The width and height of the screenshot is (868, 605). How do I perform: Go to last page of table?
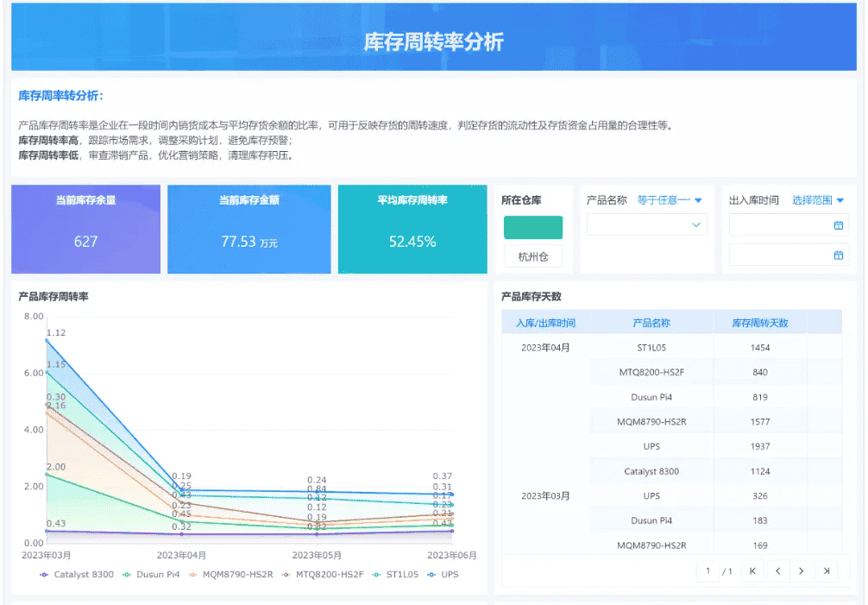coord(827,570)
